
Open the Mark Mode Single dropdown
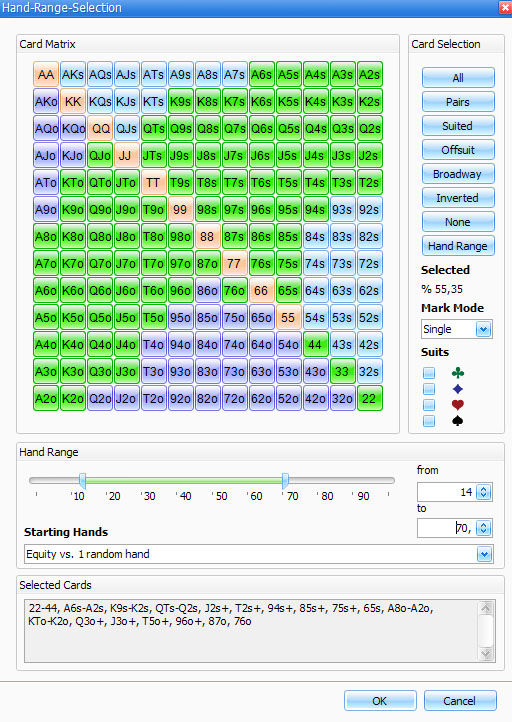tap(483, 329)
